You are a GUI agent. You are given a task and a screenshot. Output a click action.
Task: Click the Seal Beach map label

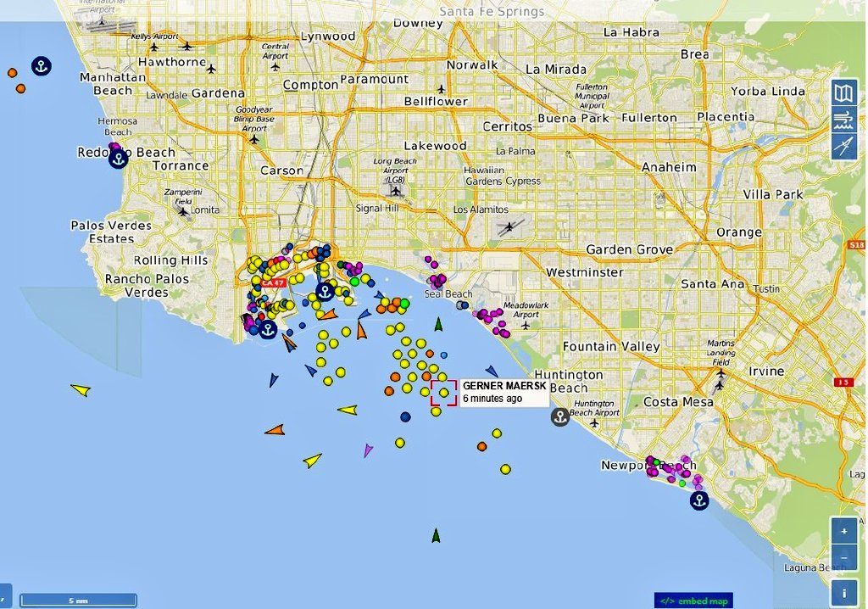point(448,294)
